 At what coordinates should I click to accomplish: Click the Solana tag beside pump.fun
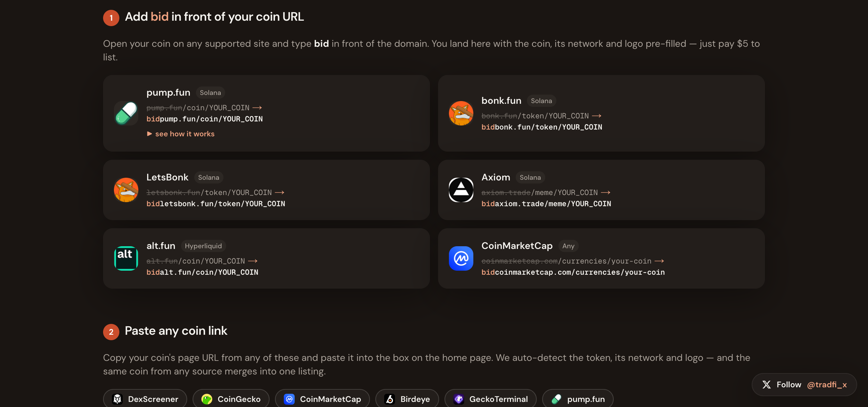(x=210, y=93)
